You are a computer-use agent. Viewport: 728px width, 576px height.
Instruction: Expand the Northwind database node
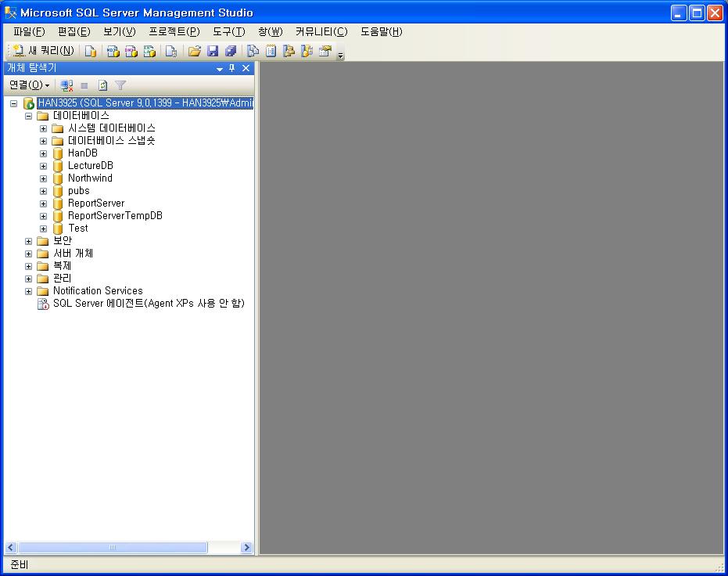43,179
